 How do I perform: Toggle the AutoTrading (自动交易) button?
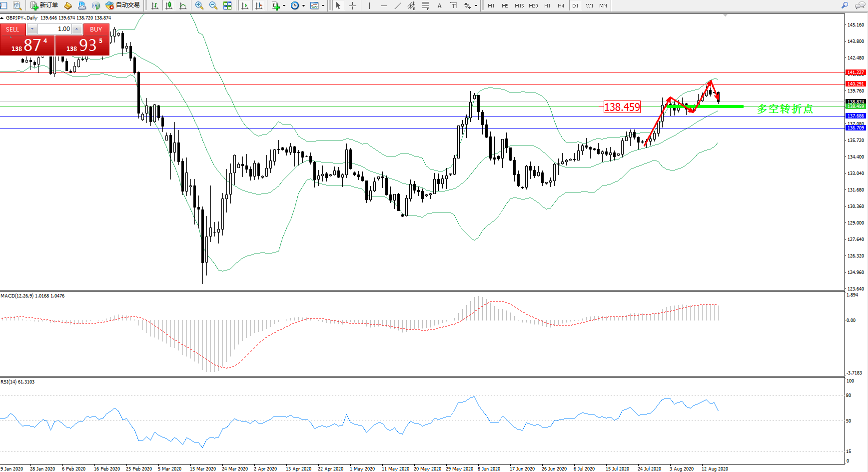pyautogui.click(x=123, y=5)
